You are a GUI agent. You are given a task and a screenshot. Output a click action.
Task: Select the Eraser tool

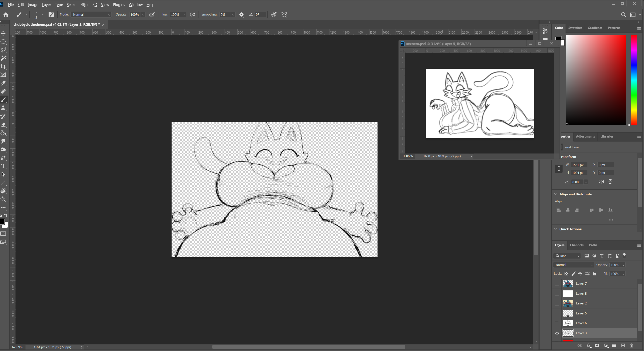click(x=3, y=125)
